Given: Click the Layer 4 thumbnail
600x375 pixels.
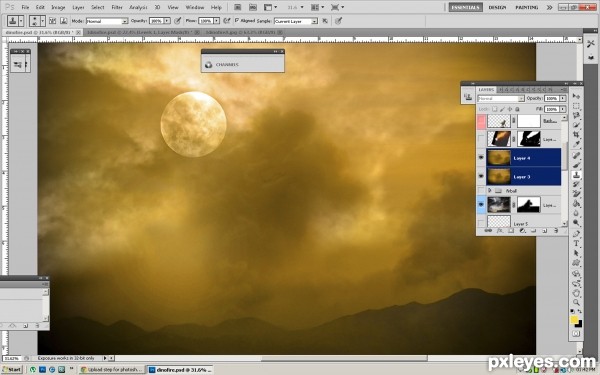Looking at the screenshot, I should (x=499, y=158).
